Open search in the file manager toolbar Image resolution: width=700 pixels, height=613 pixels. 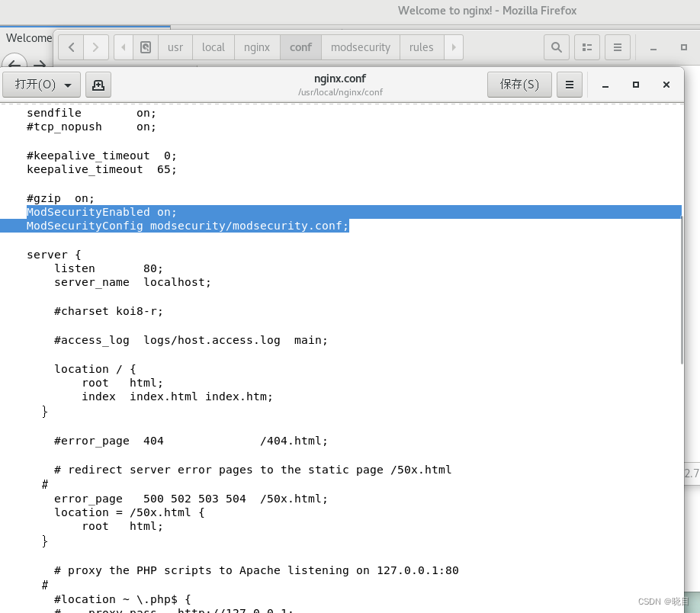click(556, 47)
